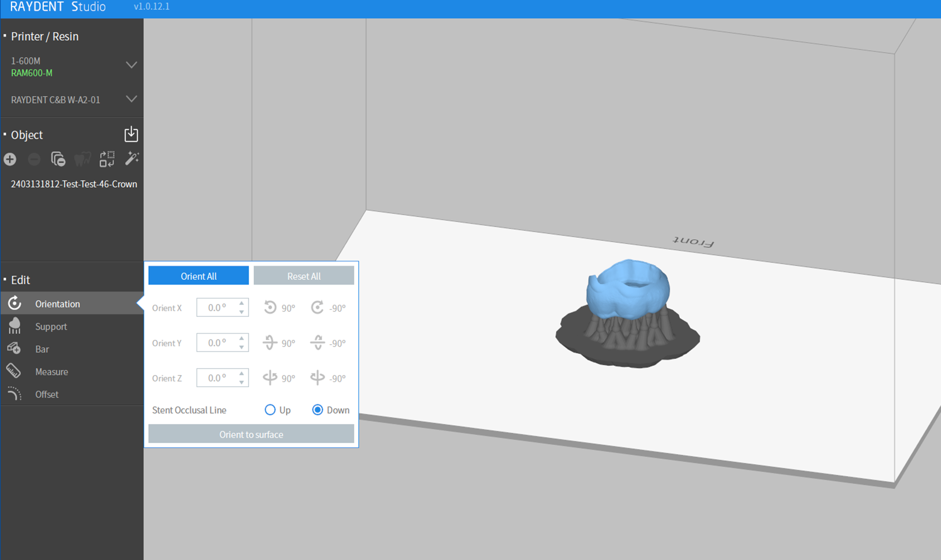The width and height of the screenshot is (941, 560).
Task: Increase Orient X with the up arrow
Action: (x=242, y=303)
